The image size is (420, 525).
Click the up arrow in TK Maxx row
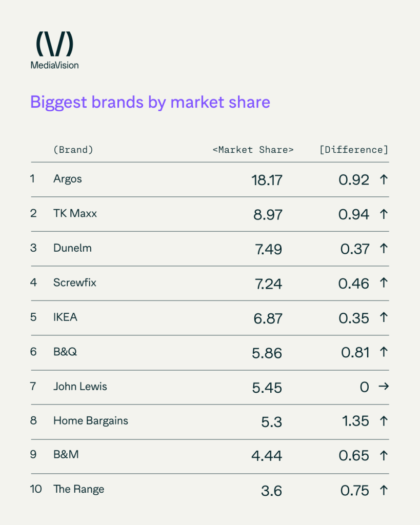[x=384, y=214]
